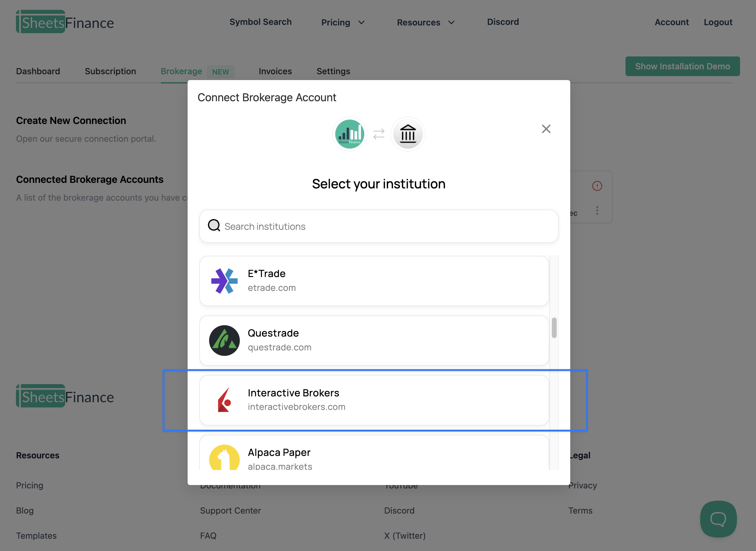Select the Alpaca Paper institution row
This screenshot has height=551, width=756.
click(x=374, y=453)
